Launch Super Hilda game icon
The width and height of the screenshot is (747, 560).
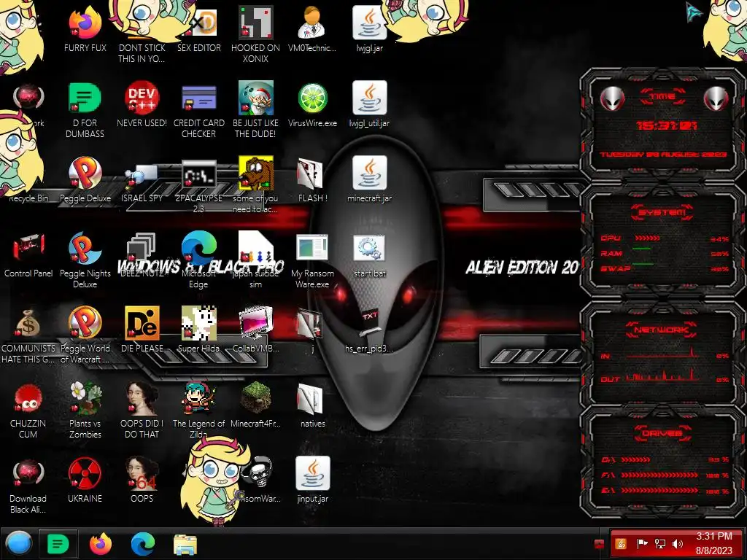(198, 323)
